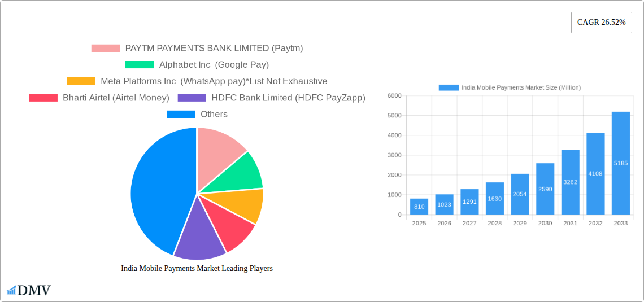The height and width of the screenshot is (302, 644).
Task: Click the DMV logo icon
Action: tap(29, 290)
